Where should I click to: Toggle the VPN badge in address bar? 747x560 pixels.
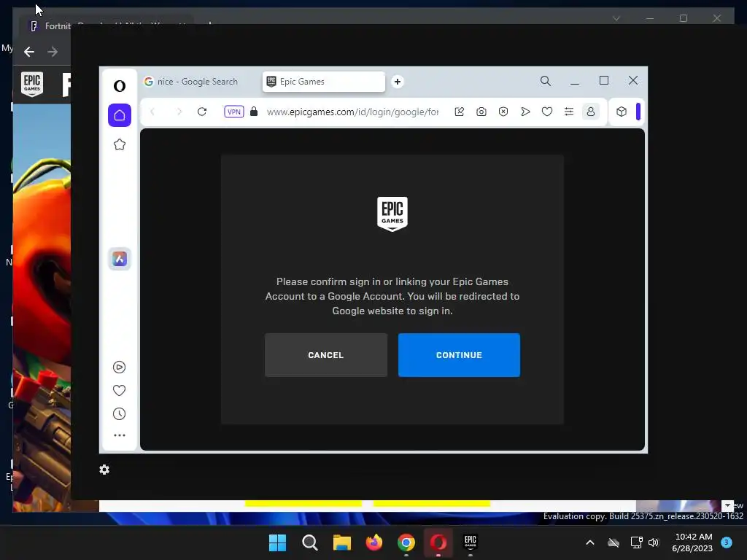coord(234,112)
